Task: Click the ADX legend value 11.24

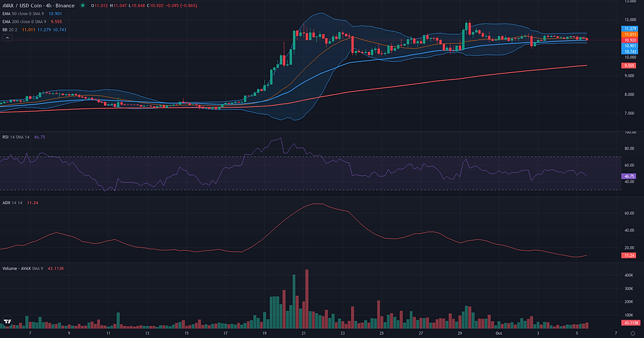Action: click(32, 203)
